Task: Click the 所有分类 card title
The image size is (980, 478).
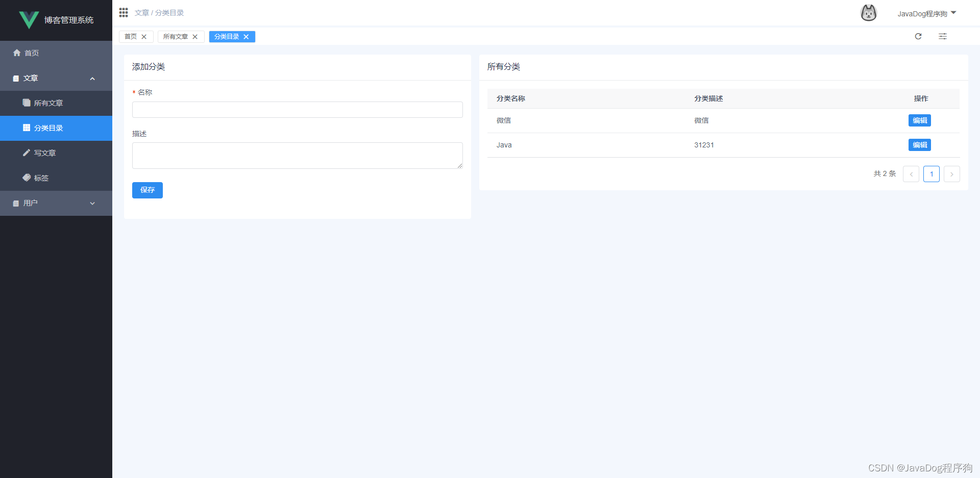Action: point(504,67)
